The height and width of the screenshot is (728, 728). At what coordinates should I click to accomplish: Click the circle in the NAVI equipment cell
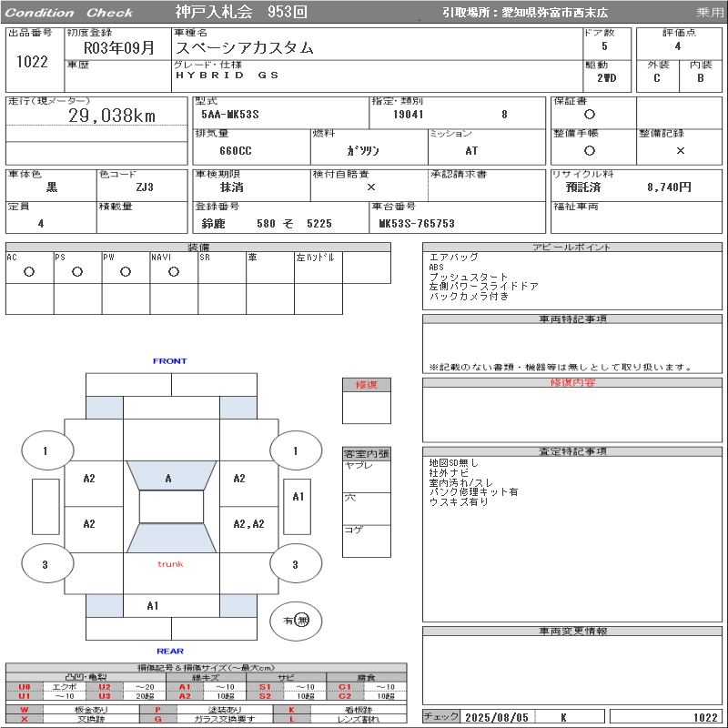click(174, 271)
